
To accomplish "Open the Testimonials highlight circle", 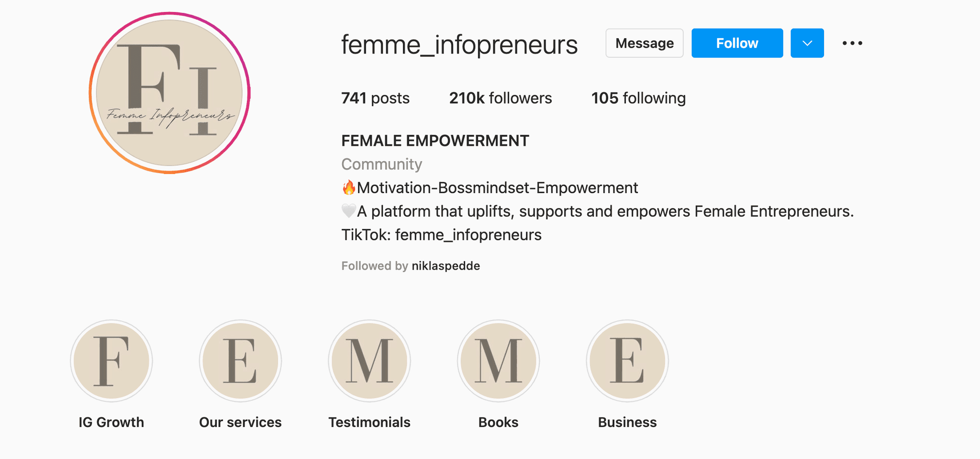I will pyautogui.click(x=369, y=361).
